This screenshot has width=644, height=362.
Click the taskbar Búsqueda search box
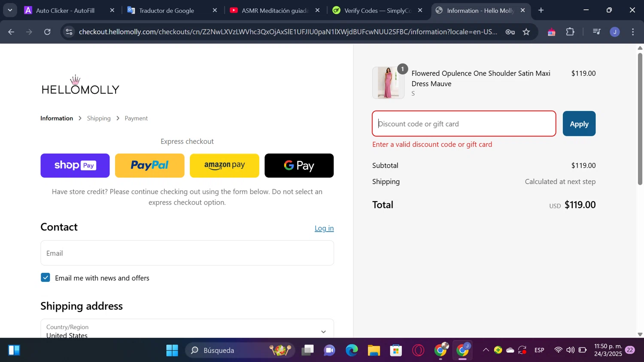click(x=240, y=350)
